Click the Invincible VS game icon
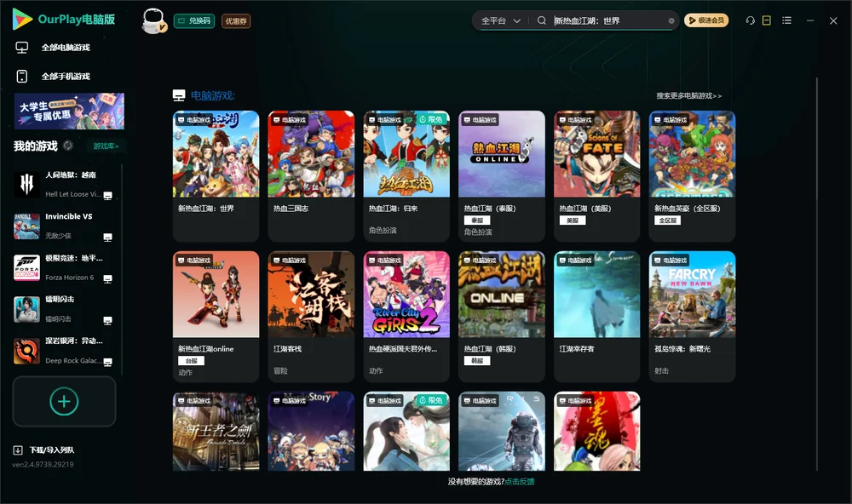The height and width of the screenshot is (504, 852). [x=26, y=226]
